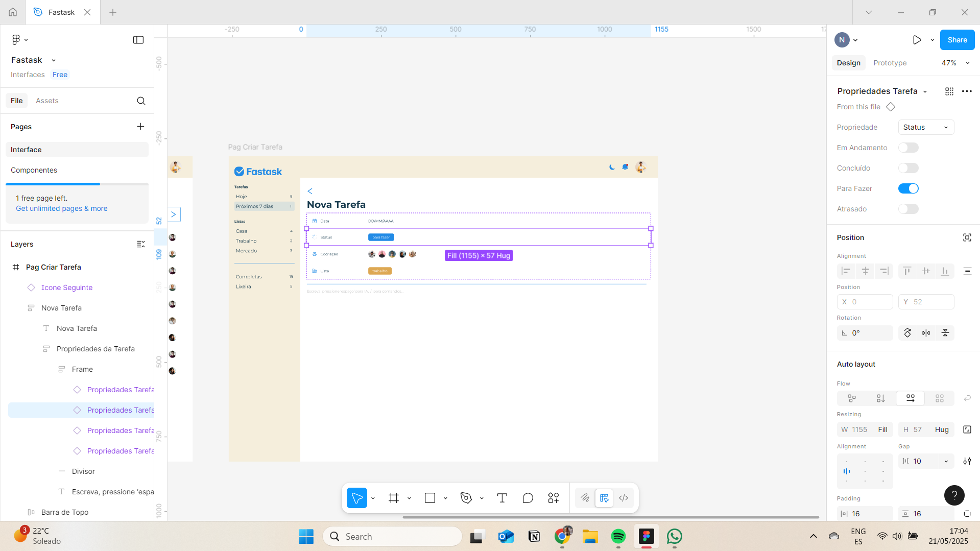Image resolution: width=980 pixels, height=551 pixels.
Task: Click the Free plan badge
Action: [60, 75]
